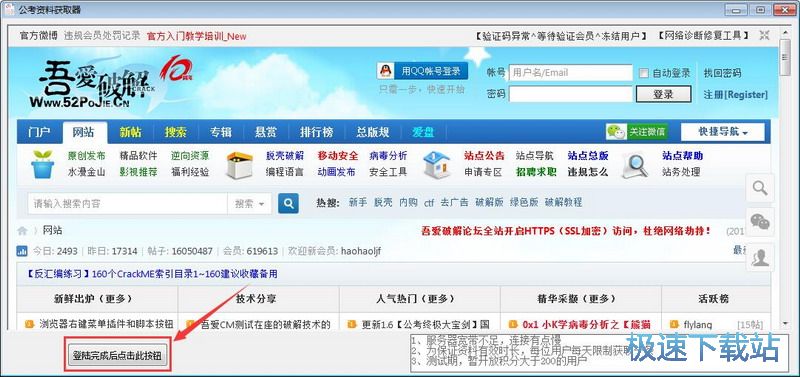Open the 脱壳破解 section link
Image resolution: width=800 pixels, height=377 pixels.
coord(285,156)
